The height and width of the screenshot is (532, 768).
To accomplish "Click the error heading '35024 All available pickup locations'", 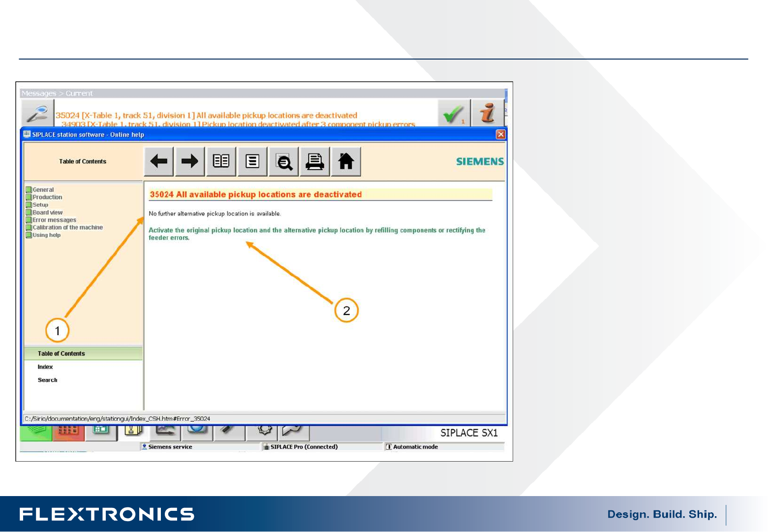I will click(256, 194).
